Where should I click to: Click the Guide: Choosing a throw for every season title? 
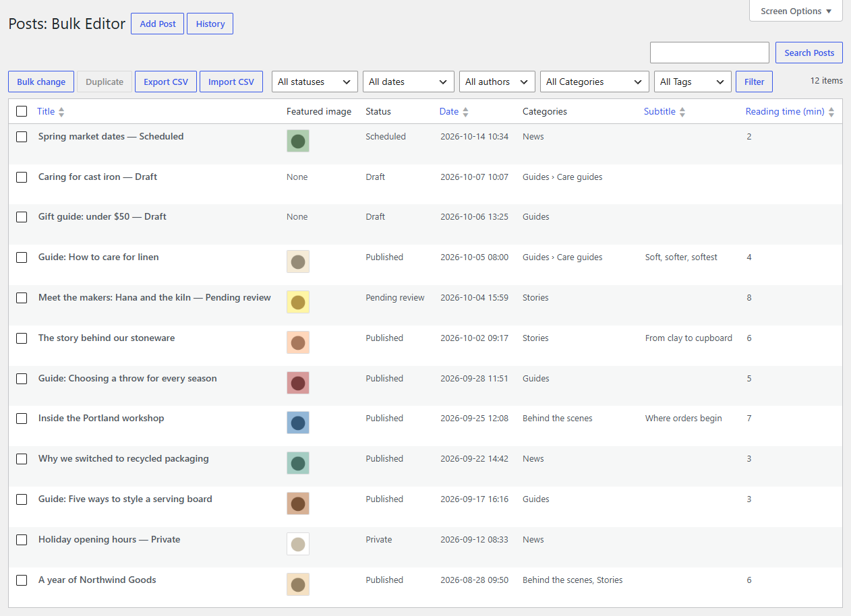(127, 378)
